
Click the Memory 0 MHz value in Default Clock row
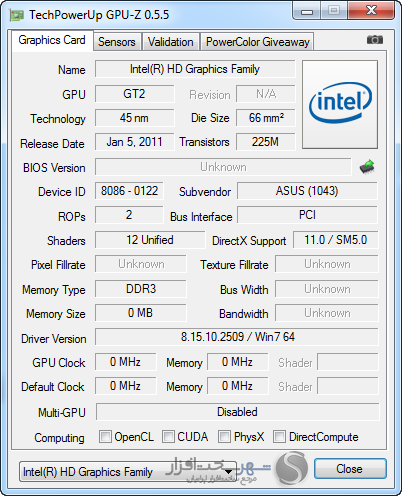click(238, 386)
